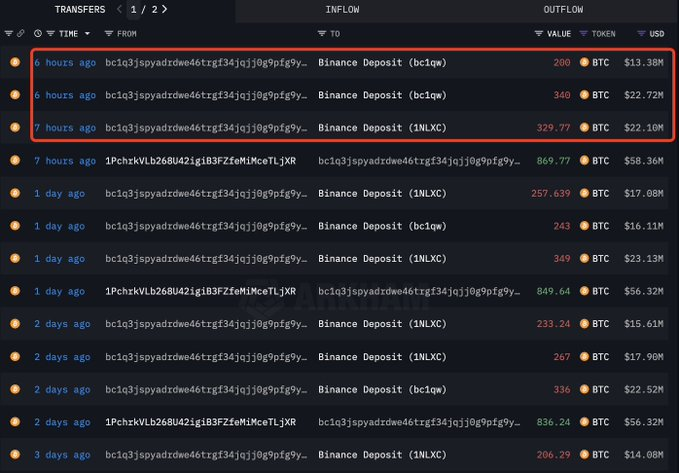
Task: Go to the next transfers page
Action: coord(165,10)
